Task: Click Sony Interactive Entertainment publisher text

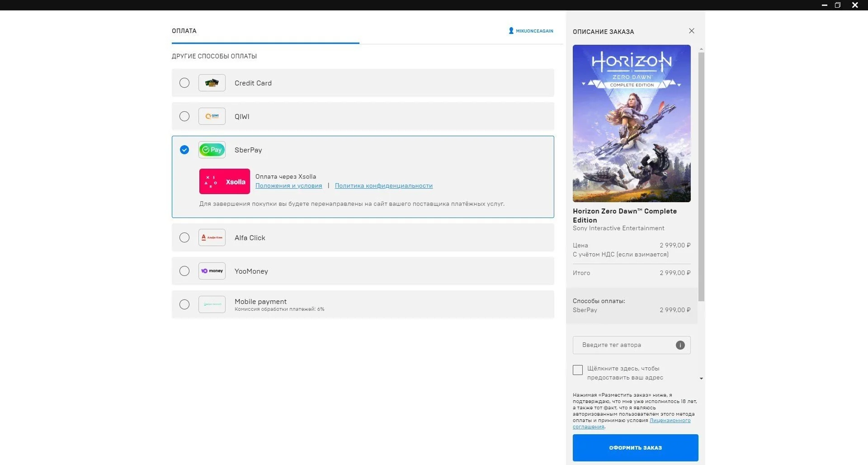Action: (618, 228)
